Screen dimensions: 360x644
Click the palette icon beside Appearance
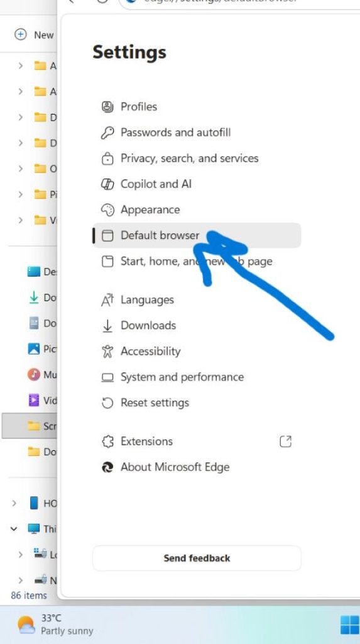[x=107, y=210]
